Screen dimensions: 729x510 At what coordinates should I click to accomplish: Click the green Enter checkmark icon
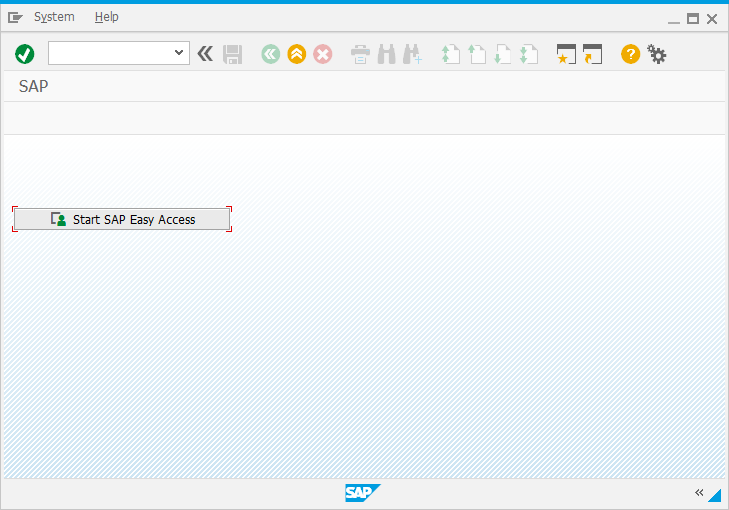point(25,54)
